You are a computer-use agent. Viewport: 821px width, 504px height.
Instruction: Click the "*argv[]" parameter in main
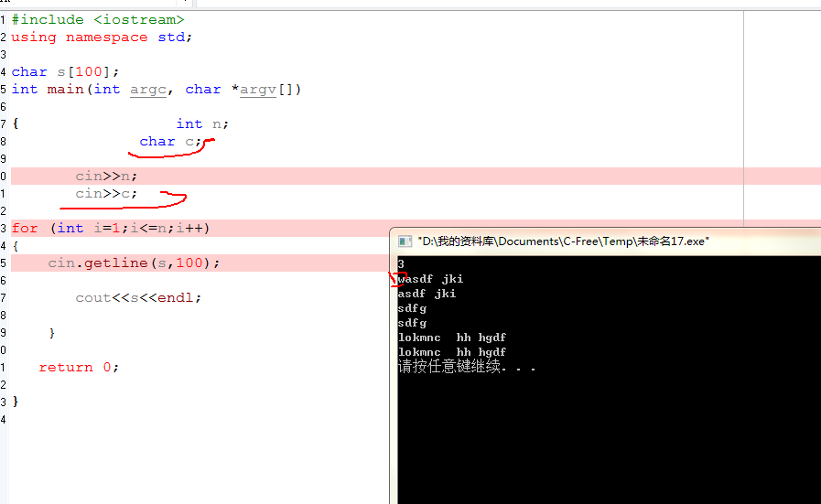click(x=266, y=90)
